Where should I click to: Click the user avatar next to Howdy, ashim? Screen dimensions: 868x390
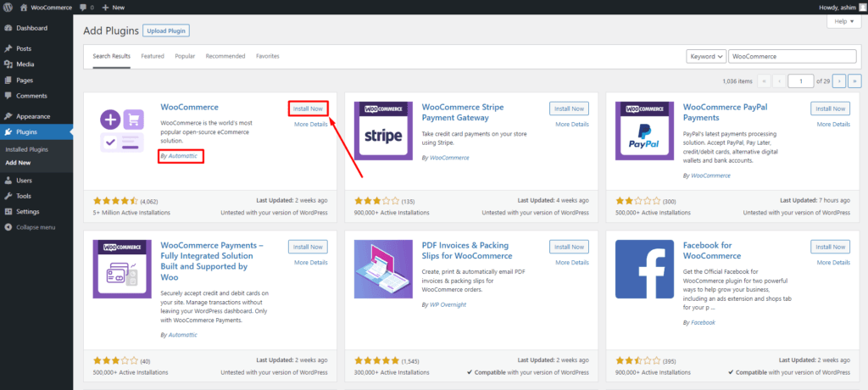[862, 7]
